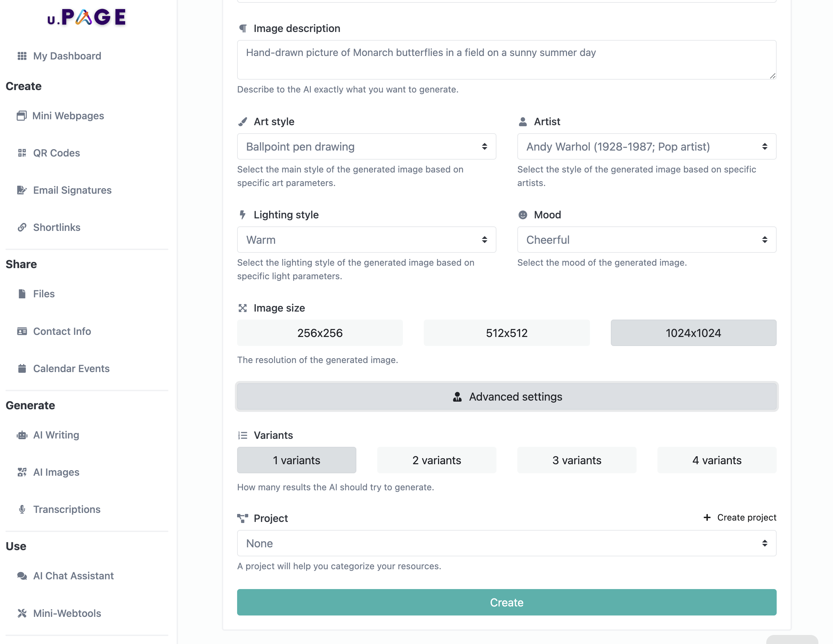Expand the Advanced settings section
This screenshot has width=833, height=644.
506,397
